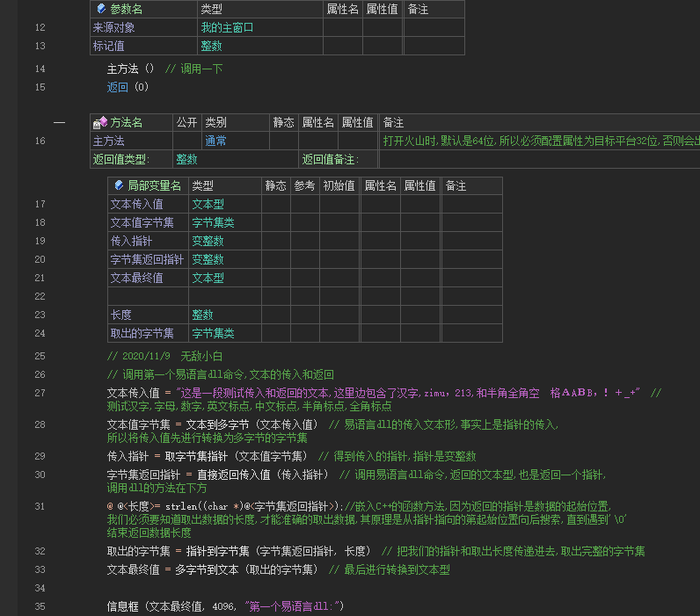700x616 pixels.
Task: Select the 字节集返回指针 variable name cell
Action: [x=147, y=260]
